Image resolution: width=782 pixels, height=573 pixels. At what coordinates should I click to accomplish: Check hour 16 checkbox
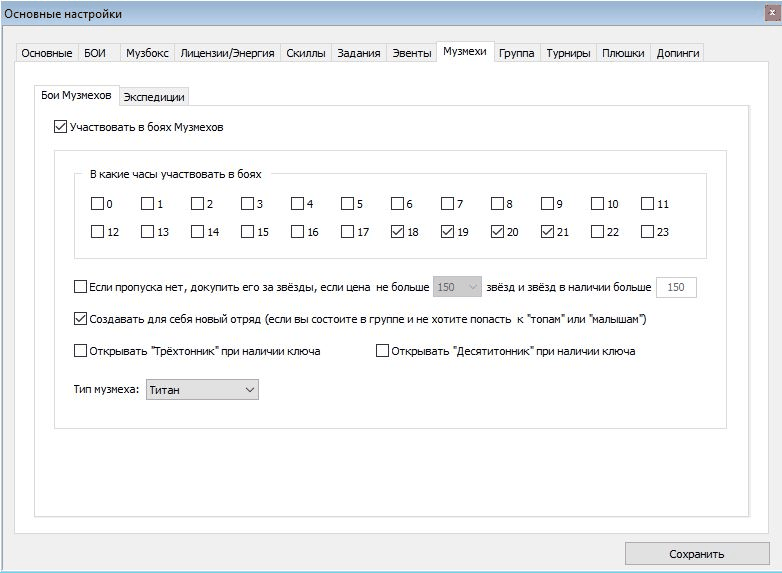297,231
